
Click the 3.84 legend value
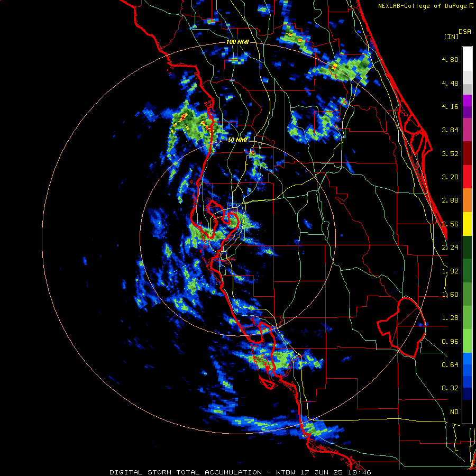[x=450, y=130]
